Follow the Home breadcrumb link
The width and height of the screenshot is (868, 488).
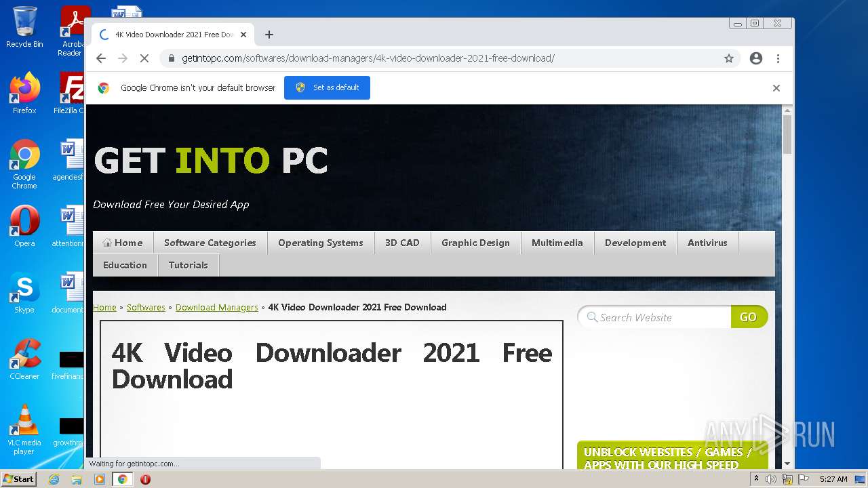pyautogui.click(x=104, y=307)
